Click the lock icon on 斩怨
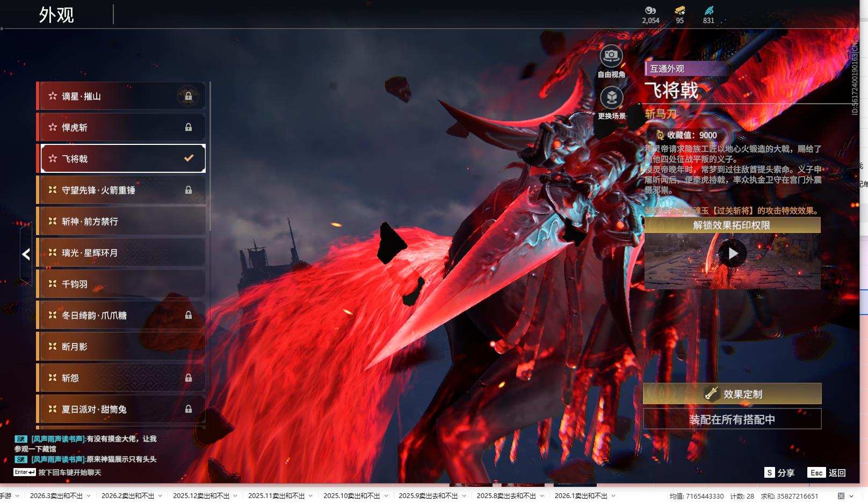868x504 pixels. pos(189,378)
